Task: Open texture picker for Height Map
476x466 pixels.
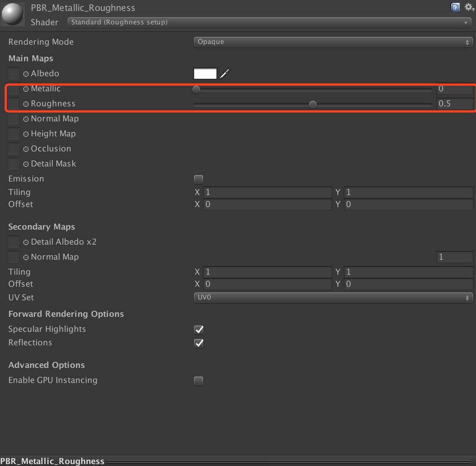Action: pyautogui.click(x=26, y=134)
